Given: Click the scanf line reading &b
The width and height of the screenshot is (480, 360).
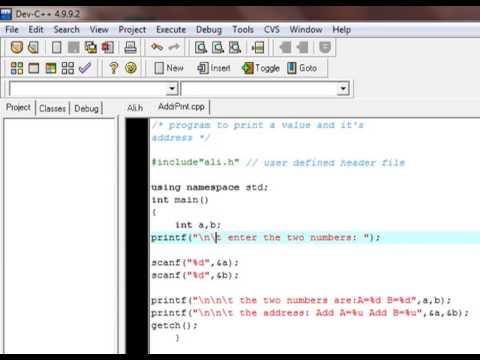Looking at the screenshot, I should pos(195,275).
